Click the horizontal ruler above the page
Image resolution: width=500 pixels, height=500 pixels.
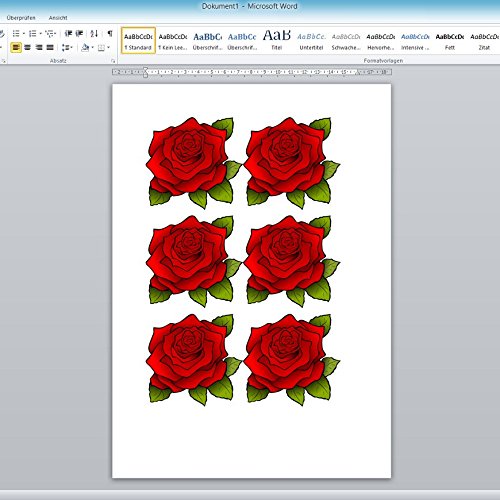click(x=252, y=72)
